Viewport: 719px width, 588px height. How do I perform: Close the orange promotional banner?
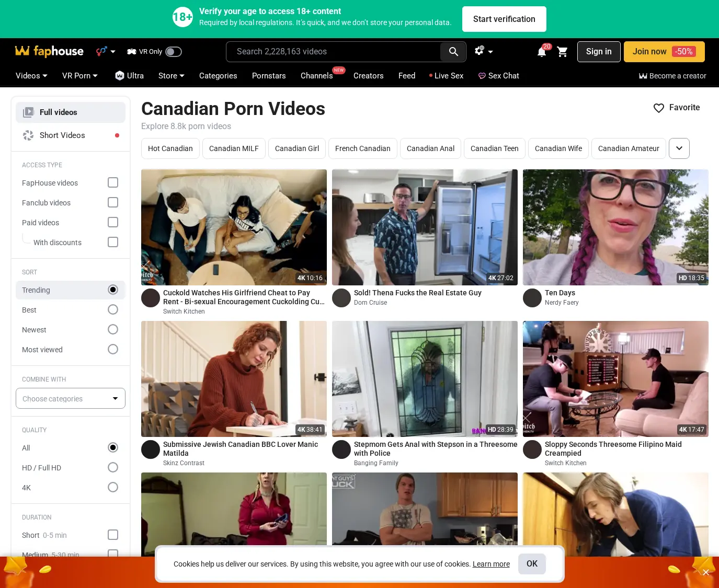click(705, 572)
